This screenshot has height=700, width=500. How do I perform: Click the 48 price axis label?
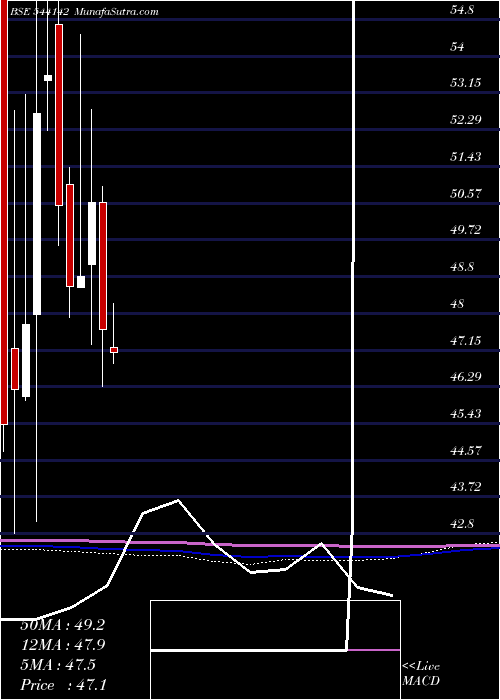click(x=458, y=304)
